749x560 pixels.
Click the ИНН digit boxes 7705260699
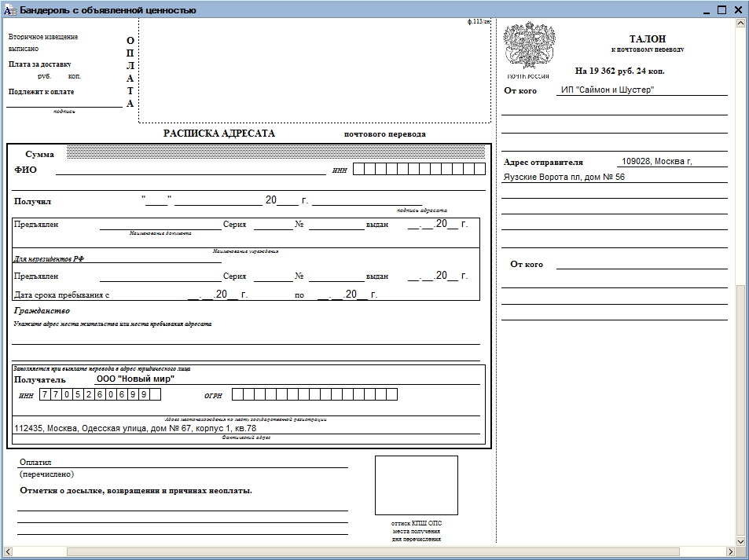[100, 394]
